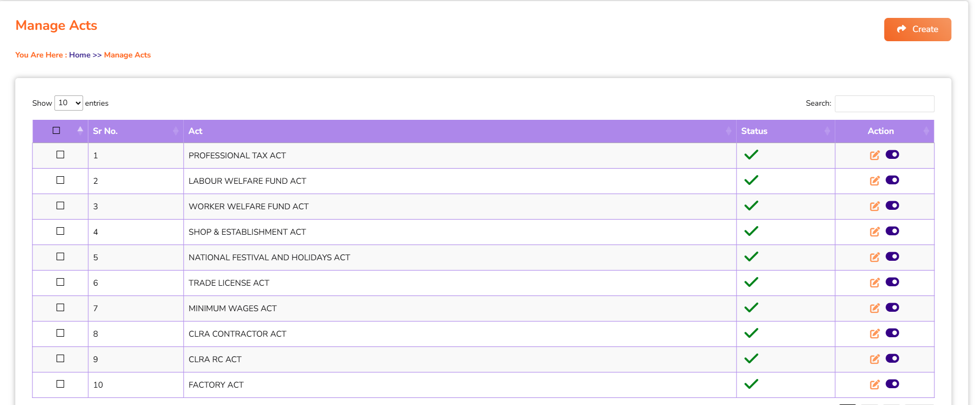This screenshot has width=980, height=405.
Task: Tick the checkbox for FACTORY ACT row
Action: pyautogui.click(x=60, y=384)
